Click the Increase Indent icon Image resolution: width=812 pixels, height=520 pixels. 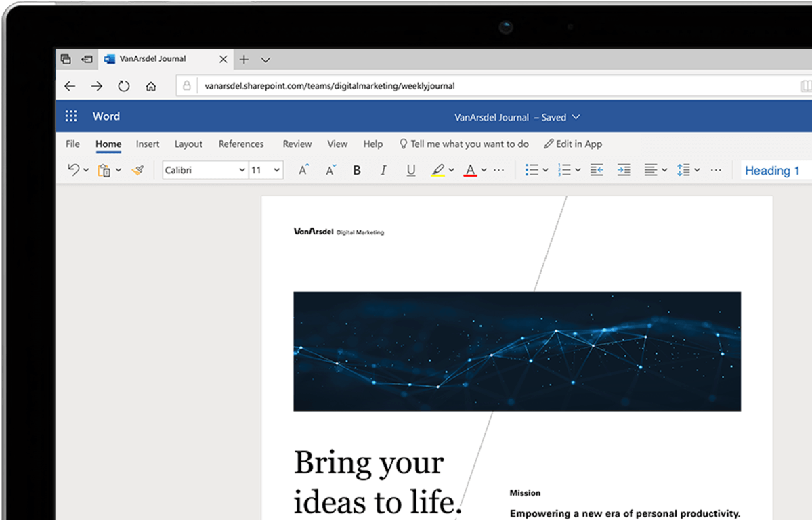tap(624, 169)
